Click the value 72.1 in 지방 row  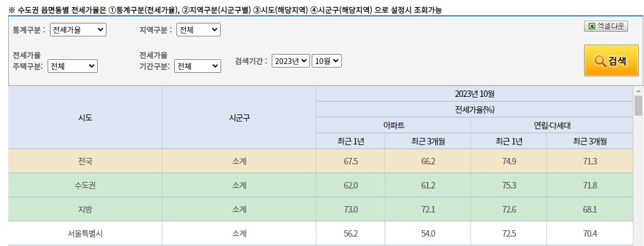click(x=428, y=210)
